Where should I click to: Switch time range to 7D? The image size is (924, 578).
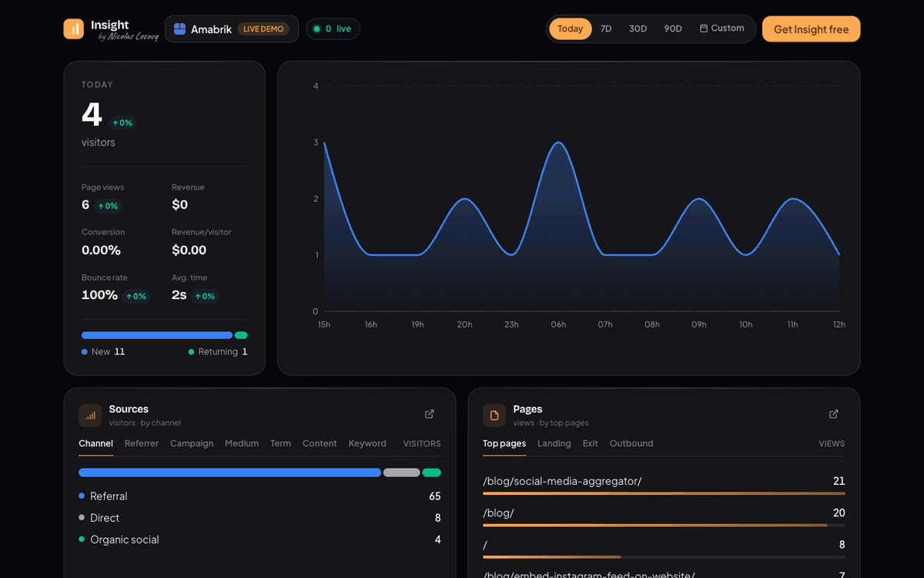606,29
